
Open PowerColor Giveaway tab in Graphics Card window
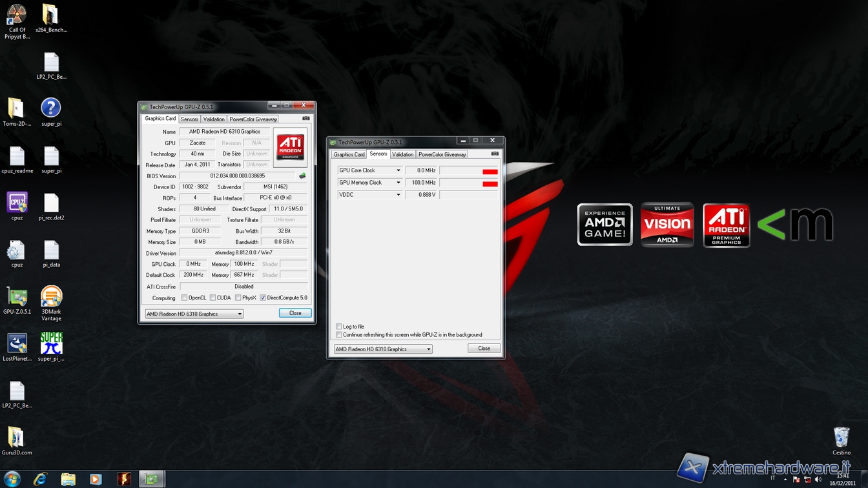(253, 119)
